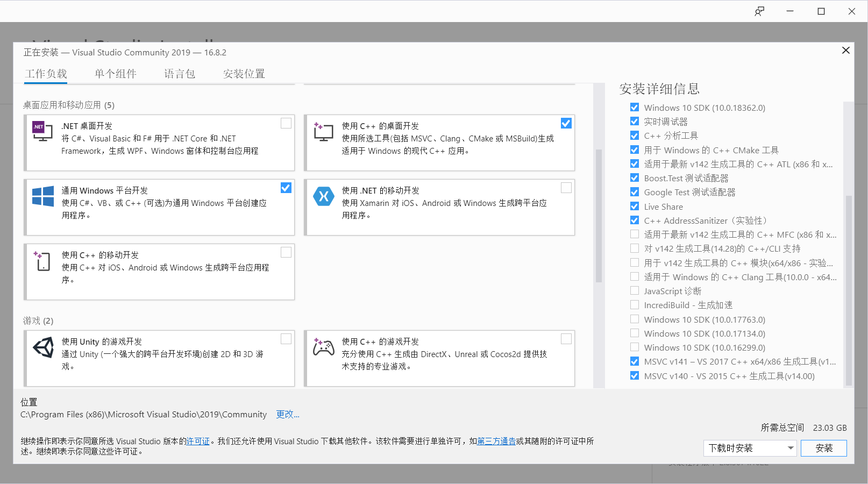Uncheck the 实时调试器 component

point(635,122)
